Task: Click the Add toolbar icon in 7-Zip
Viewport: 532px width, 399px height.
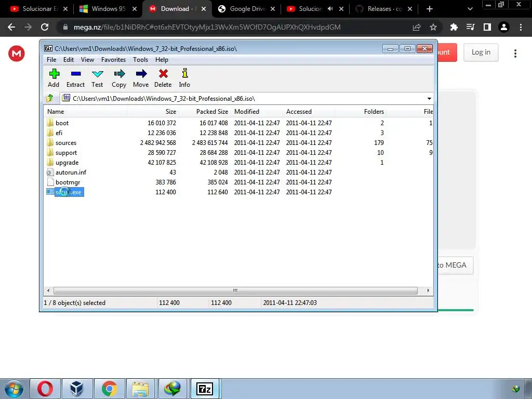Action: pos(54,74)
